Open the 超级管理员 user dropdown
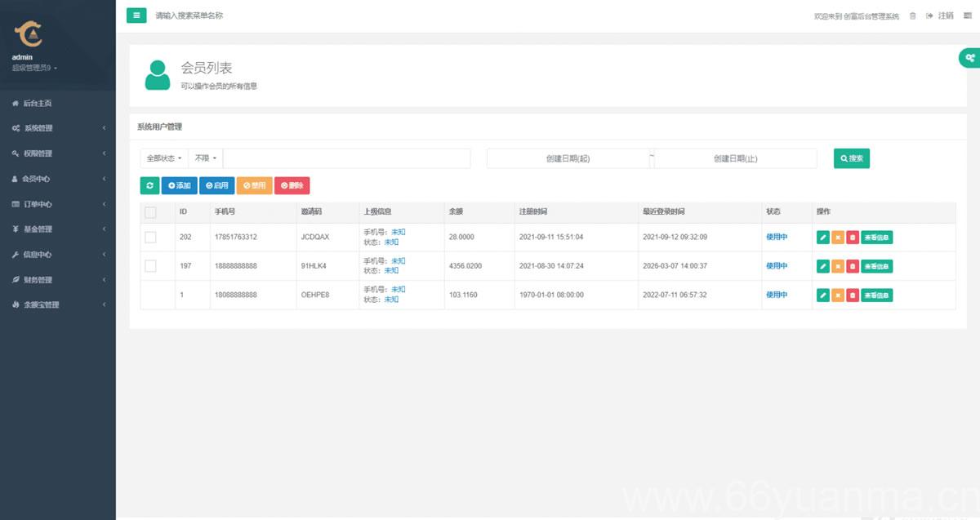The image size is (980, 520). point(34,68)
